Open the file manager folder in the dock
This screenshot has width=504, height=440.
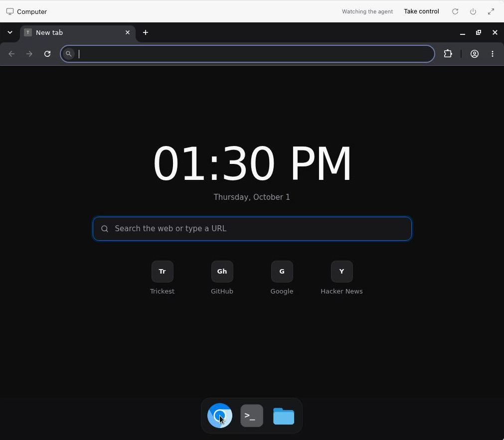click(284, 416)
